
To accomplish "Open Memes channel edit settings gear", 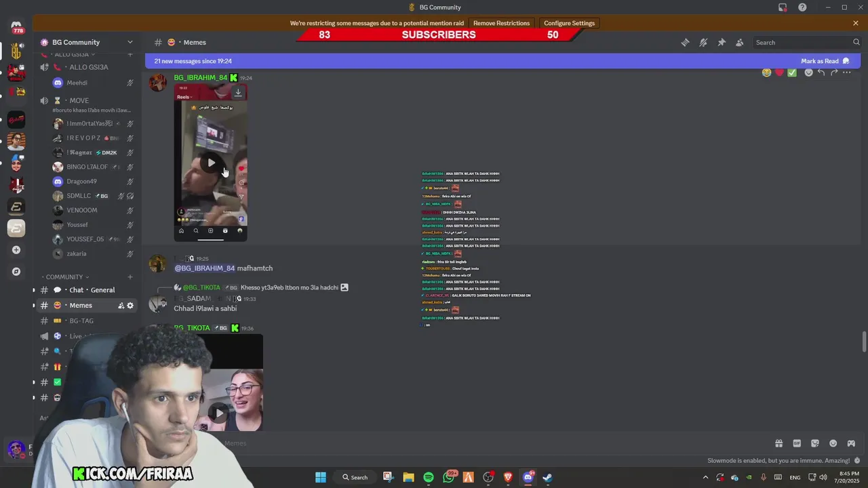I will tap(130, 306).
